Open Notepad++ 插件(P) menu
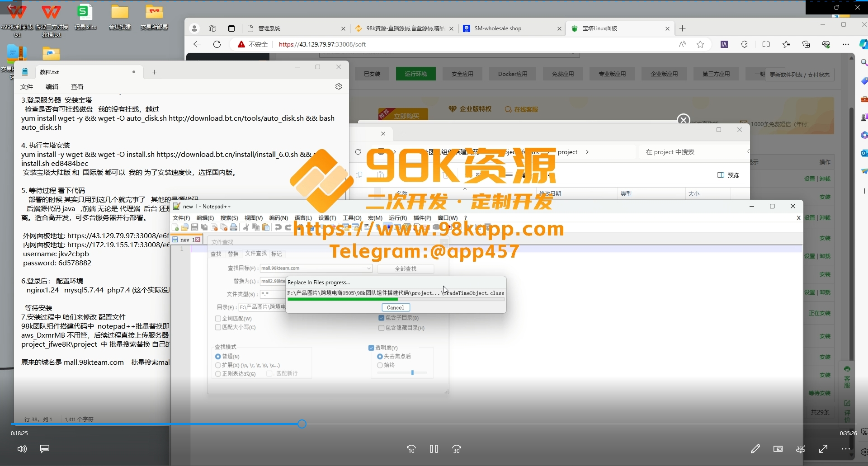 tap(422, 218)
